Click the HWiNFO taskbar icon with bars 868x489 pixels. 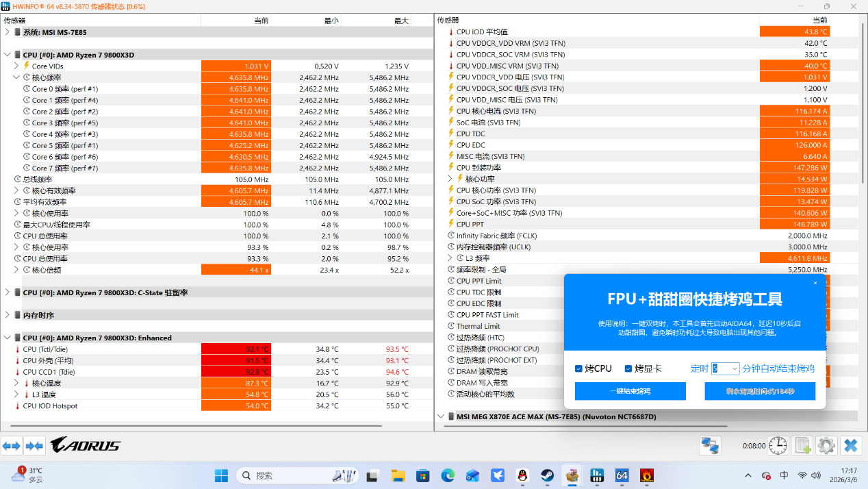point(596,475)
